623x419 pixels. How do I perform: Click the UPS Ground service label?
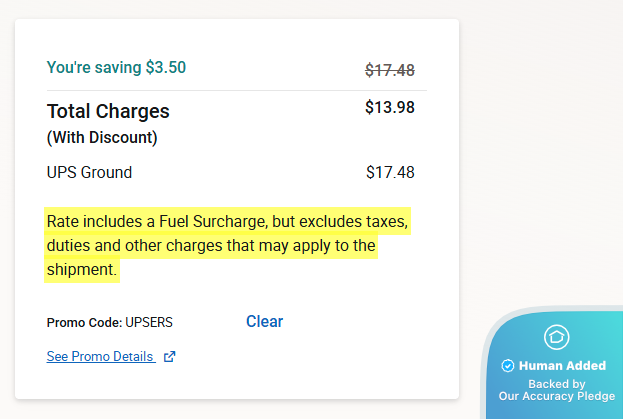(89, 172)
